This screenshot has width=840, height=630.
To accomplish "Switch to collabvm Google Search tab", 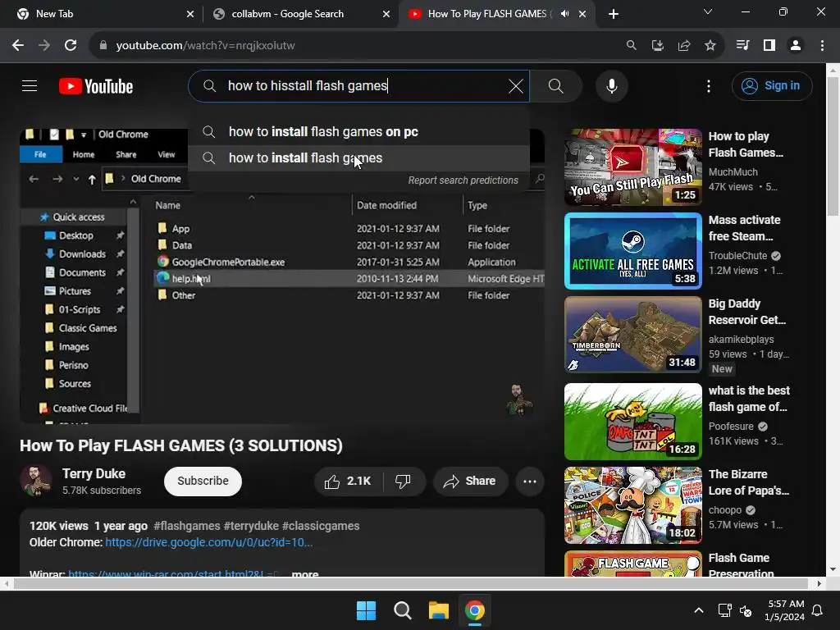I will point(302,14).
